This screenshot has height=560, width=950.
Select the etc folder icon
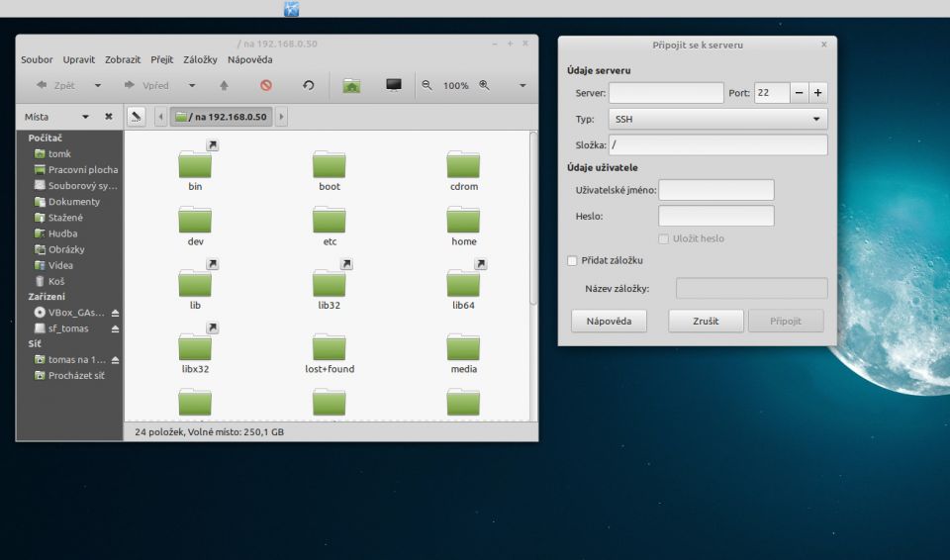coord(329,219)
